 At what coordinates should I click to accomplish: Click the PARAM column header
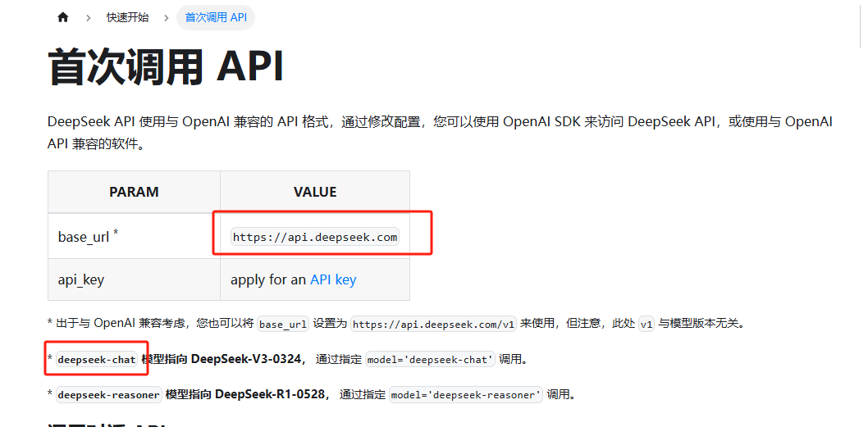point(134,192)
